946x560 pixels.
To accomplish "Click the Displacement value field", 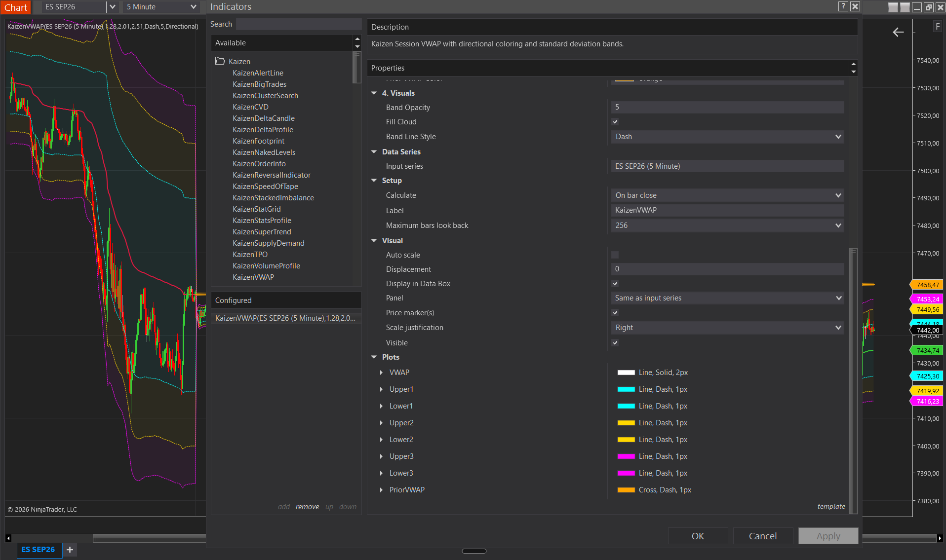I will tap(728, 269).
